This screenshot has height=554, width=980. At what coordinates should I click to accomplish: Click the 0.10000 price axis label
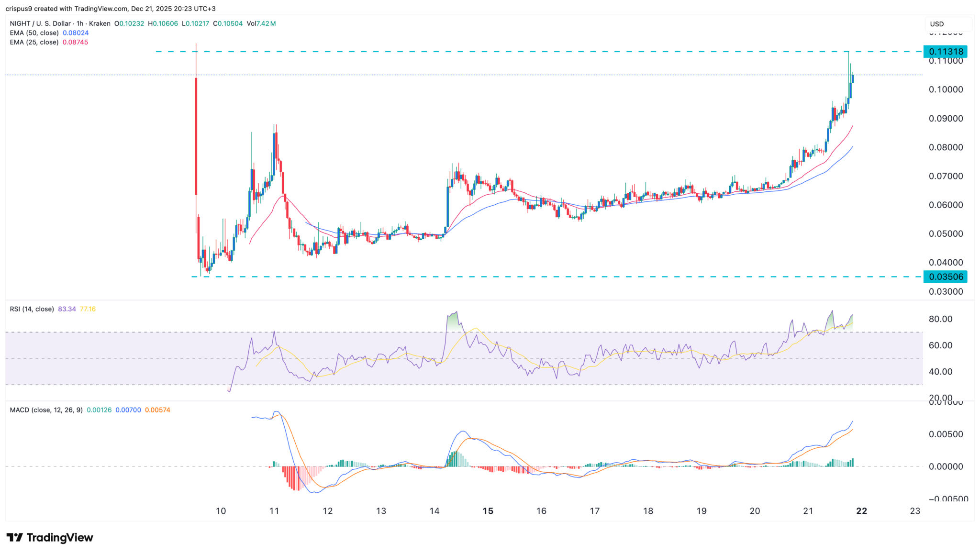pos(946,90)
